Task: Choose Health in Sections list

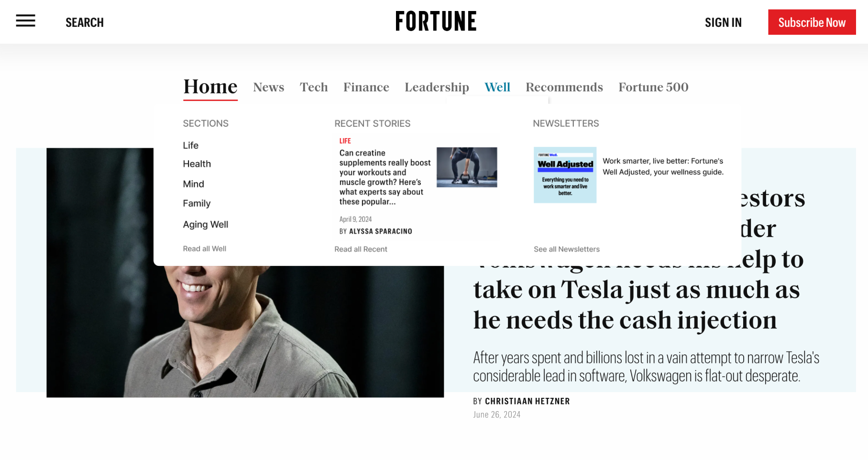Action: pyautogui.click(x=197, y=164)
